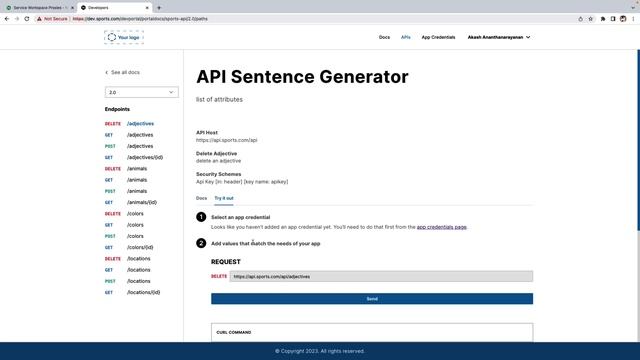Click the address bar URL
640x360 pixels.
click(x=140, y=19)
